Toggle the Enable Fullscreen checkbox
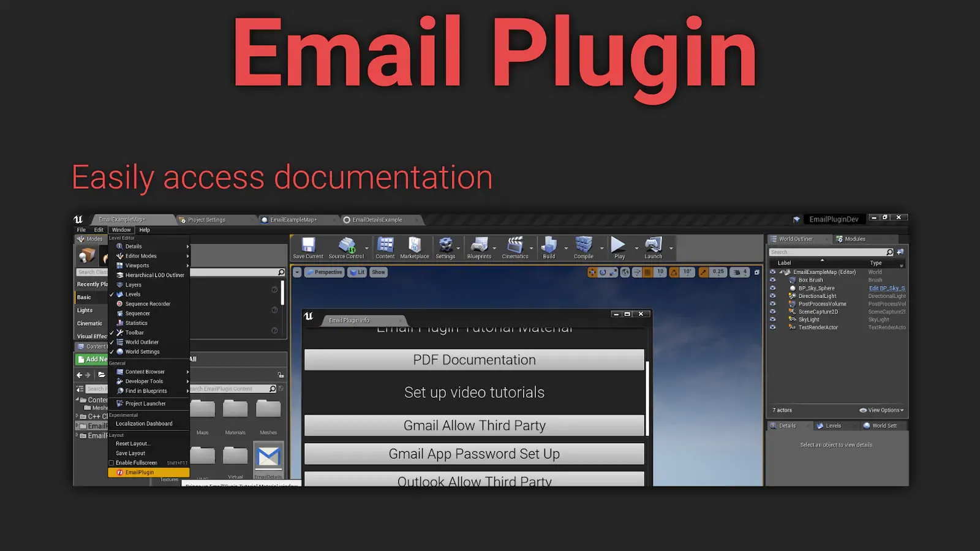This screenshot has width=980, height=551. click(111, 463)
